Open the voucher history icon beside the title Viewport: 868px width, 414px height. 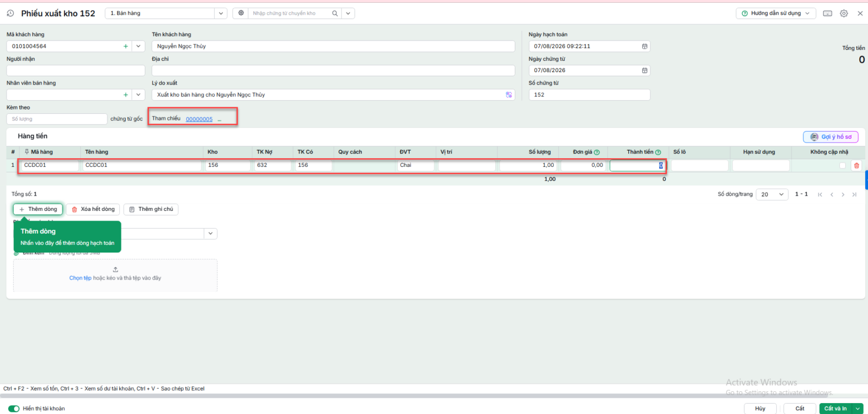click(x=10, y=13)
